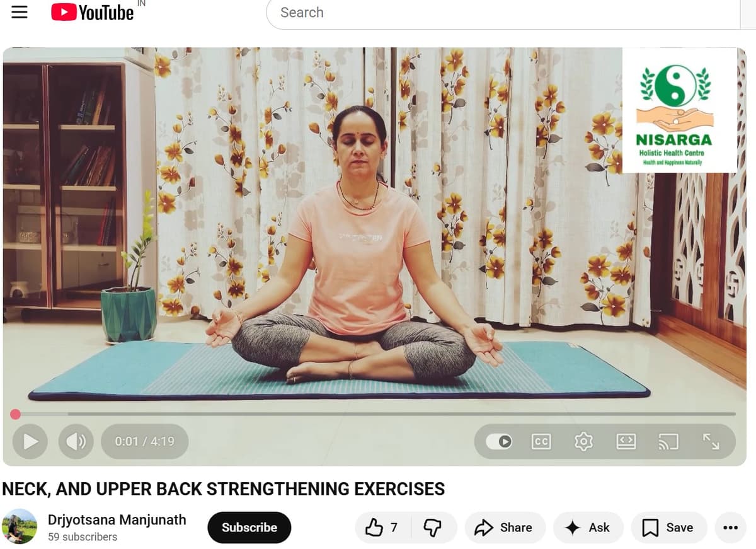756x549 pixels.
Task: Cast video to a device
Action: click(x=668, y=441)
